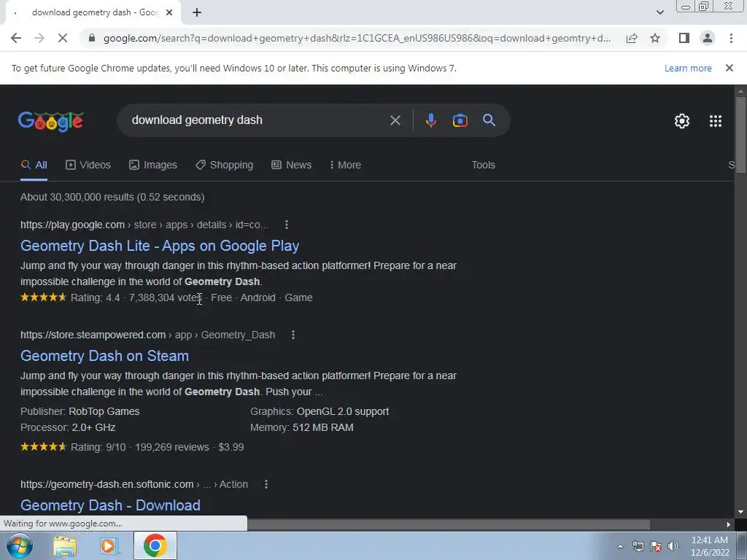This screenshot has height=560, width=747.
Task: Click 'About 30,300,000 results' text
Action: point(77,197)
